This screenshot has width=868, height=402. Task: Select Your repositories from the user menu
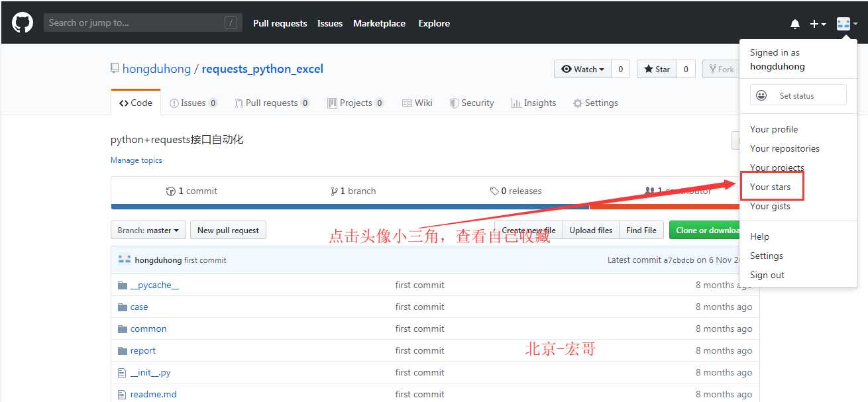pos(785,148)
